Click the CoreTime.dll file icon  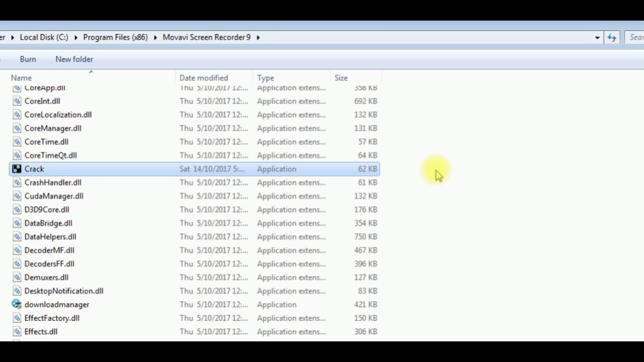[17, 142]
